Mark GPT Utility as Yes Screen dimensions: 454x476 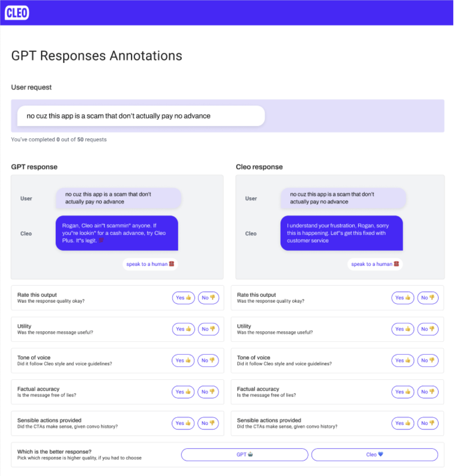pyautogui.click(x=184, y=329)
